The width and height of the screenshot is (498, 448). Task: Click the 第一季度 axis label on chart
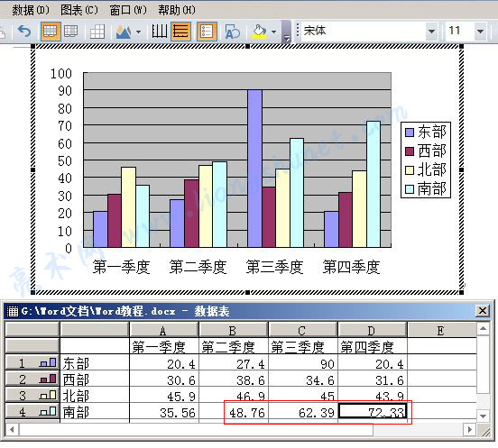[x=121, y=267]
